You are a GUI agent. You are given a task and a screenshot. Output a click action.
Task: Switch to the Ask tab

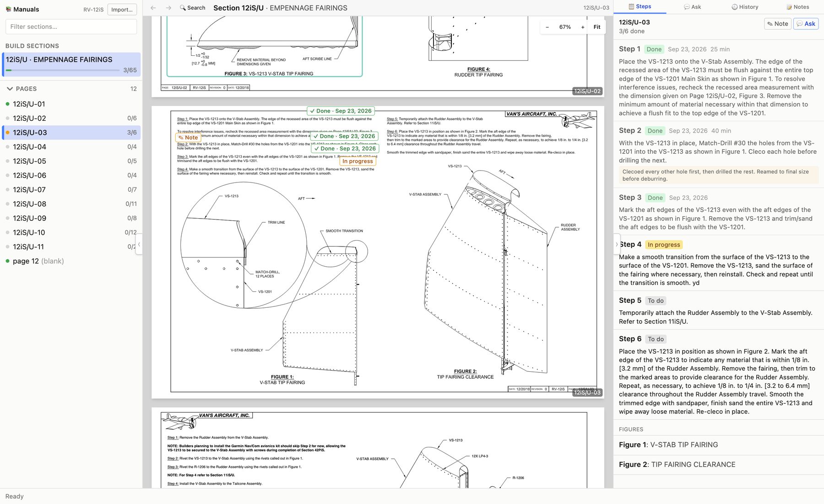click(x=693, y=7)
